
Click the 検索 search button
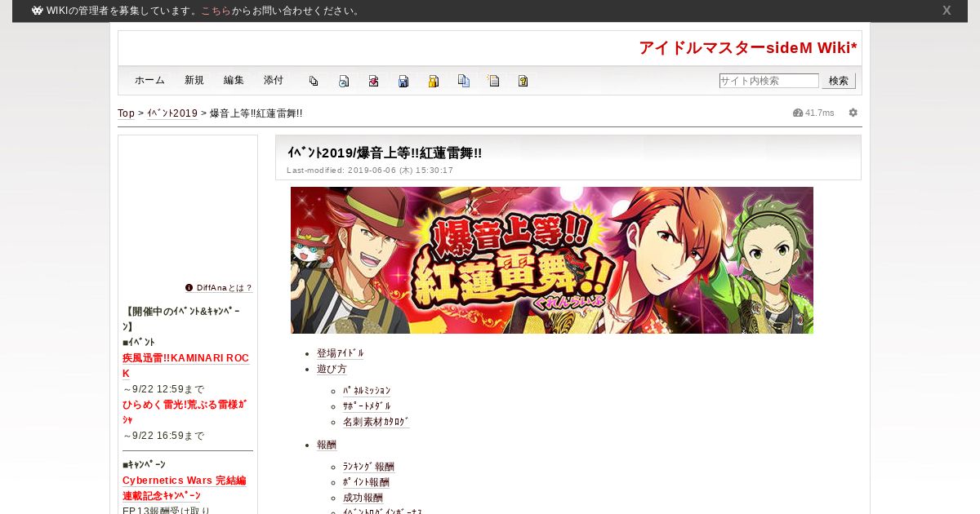point(839,81)
